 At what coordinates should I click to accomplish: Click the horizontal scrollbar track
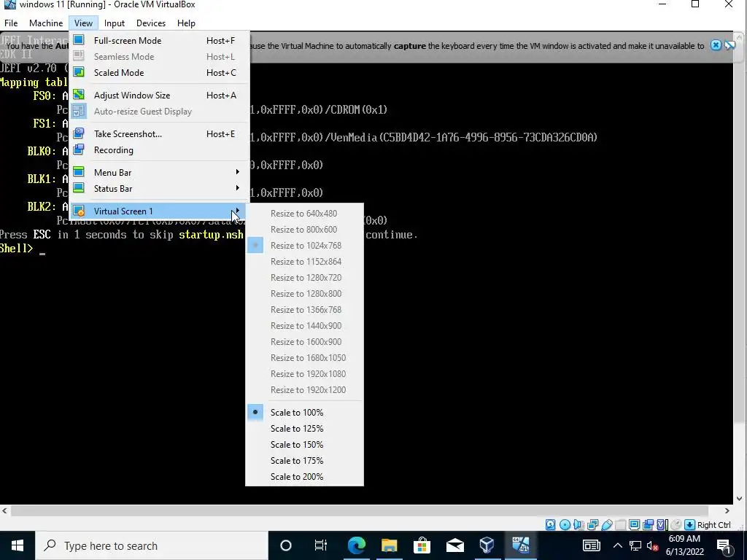tap(365, 510)
